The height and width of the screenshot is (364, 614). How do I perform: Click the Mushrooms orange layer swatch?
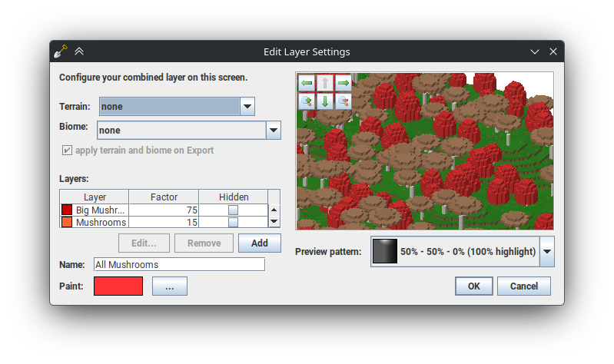pos(67,222)
